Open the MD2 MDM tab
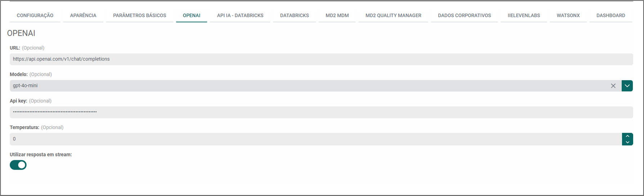 point(337,15)
